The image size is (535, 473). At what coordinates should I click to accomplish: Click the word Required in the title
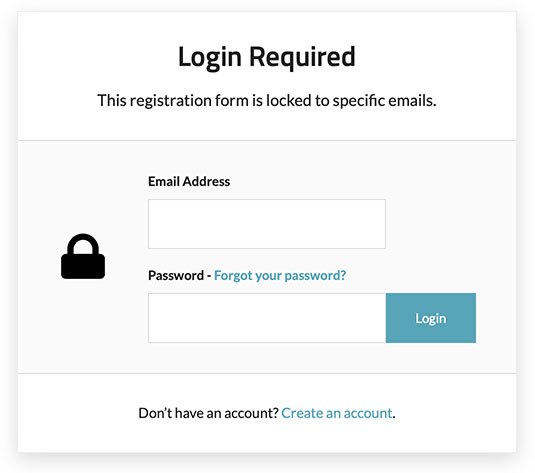coord(302,57)
